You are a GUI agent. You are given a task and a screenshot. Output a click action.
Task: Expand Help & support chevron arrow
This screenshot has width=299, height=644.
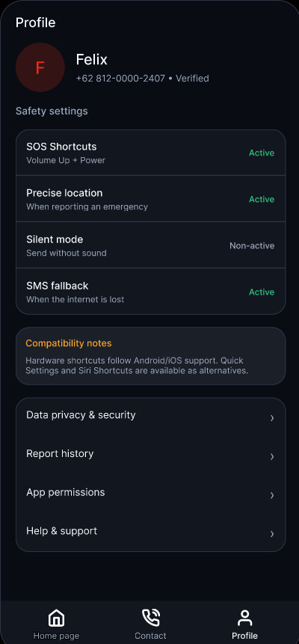(271, 533)
